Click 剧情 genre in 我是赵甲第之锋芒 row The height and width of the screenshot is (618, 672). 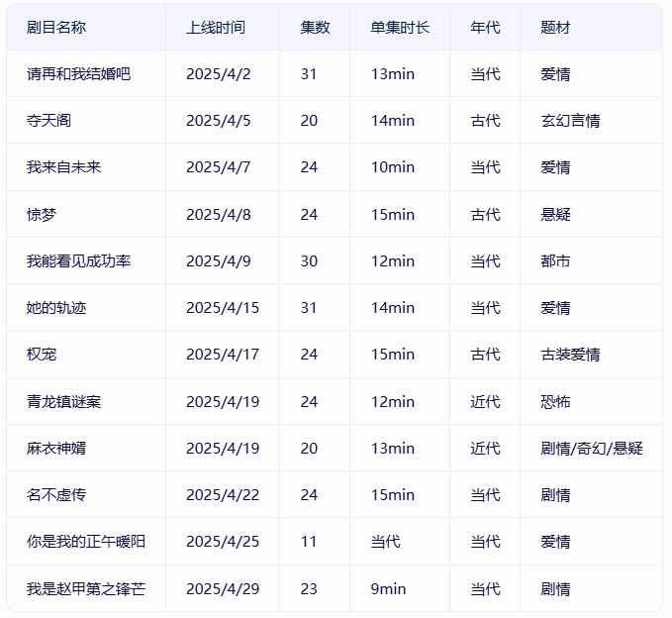click(x=555, y=588)
